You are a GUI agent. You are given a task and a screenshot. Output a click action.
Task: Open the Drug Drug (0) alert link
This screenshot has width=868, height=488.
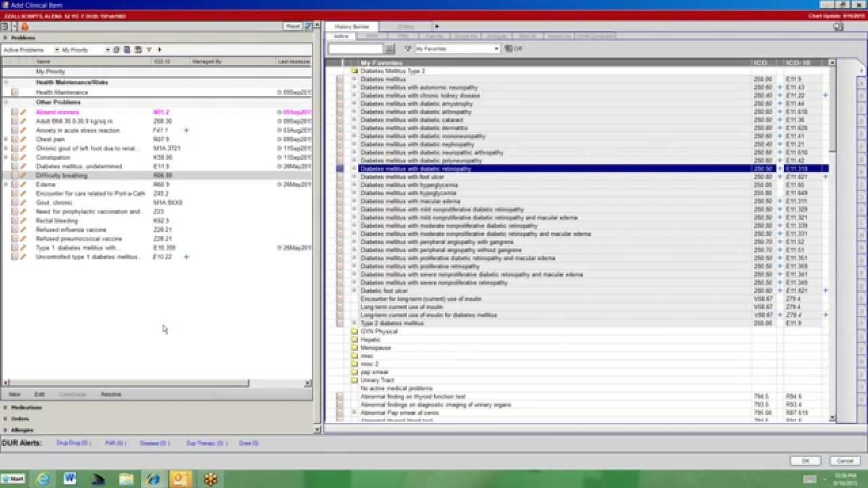73,443
